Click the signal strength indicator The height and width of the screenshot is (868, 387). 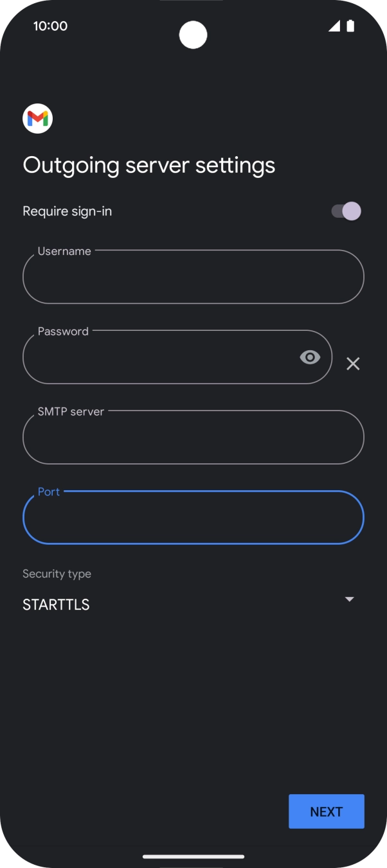coord(334,26)
